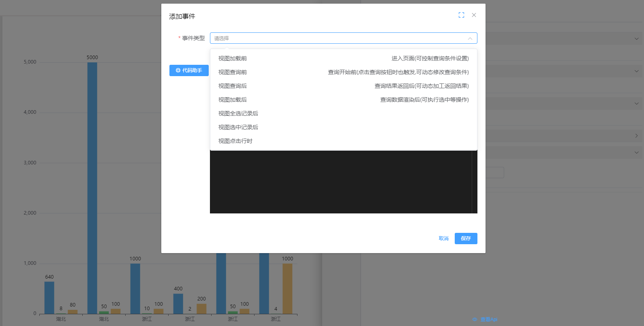Image resolution: width=644 pixels, height=326 pixels.
Task: Click the icon inside the 代码助手 button
Action: (178, 70)
